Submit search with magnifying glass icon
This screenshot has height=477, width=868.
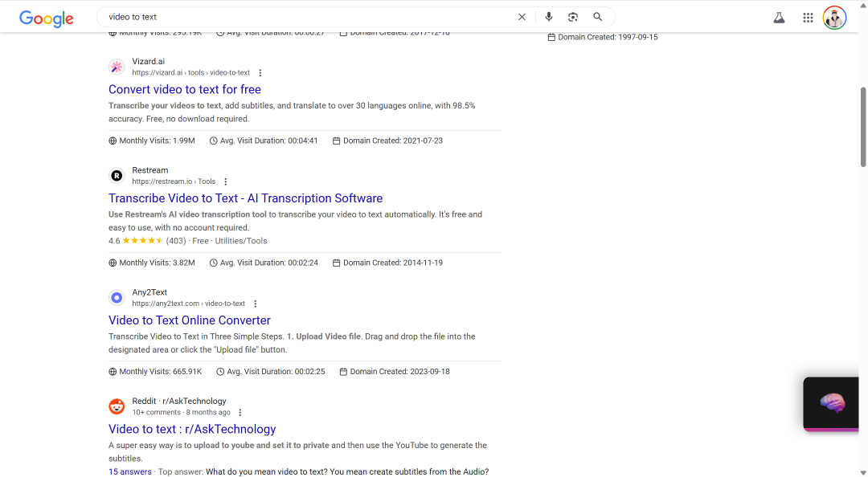597,17
